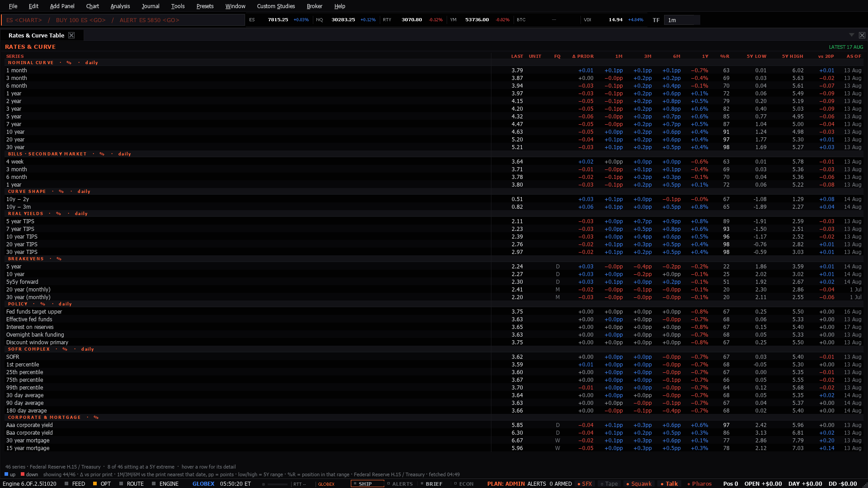Toggle the SFX sound indicator
This screenshot has width=868, height=488.
[585, 483]
